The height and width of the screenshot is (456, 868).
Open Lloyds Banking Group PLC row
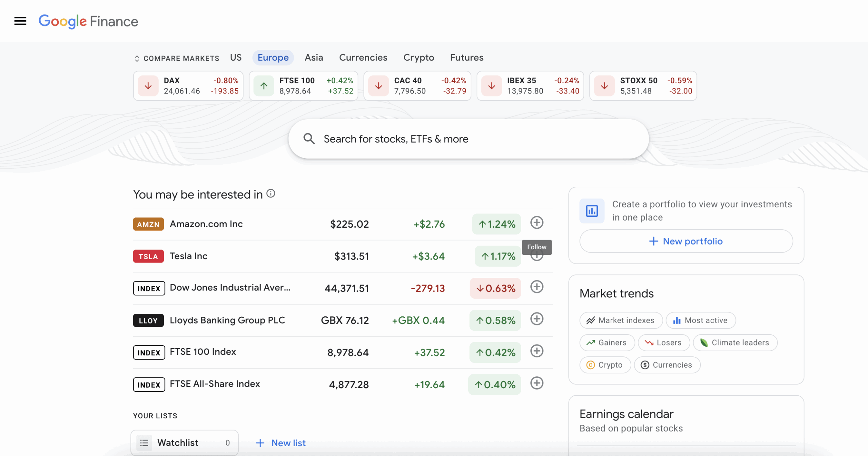pos(342,320)
